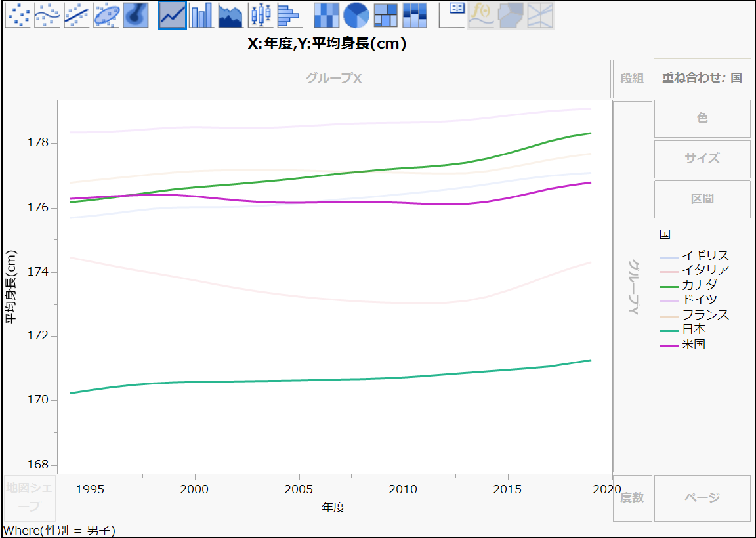The height and width of the screenshot is (538, 756).
Task: Select カナダ legend entry
Action: (699, 285)
